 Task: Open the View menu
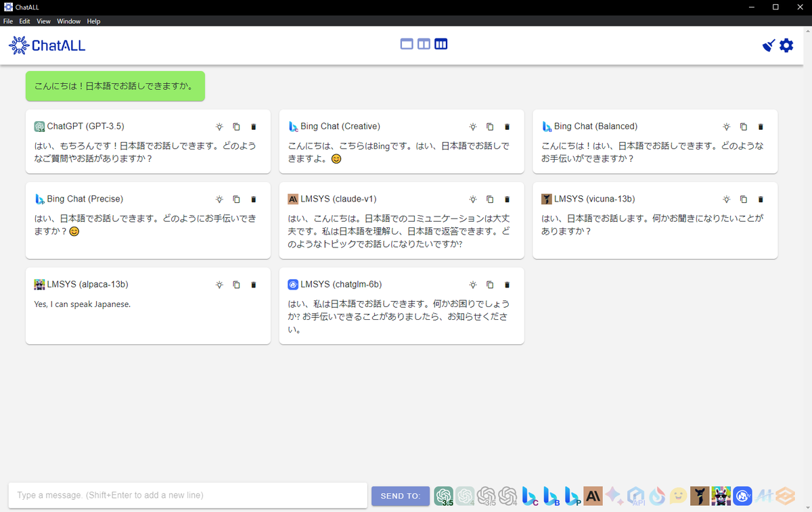click(x=43, y=21)
